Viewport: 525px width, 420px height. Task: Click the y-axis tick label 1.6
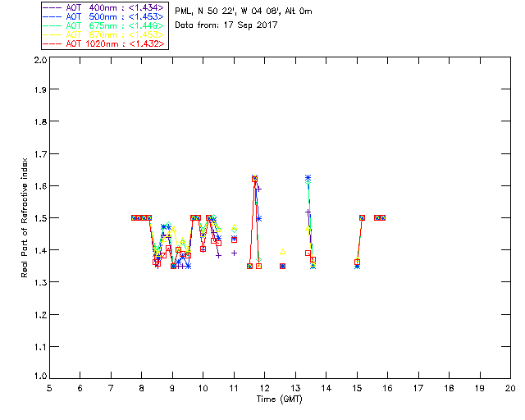click(x=40, y=186)
